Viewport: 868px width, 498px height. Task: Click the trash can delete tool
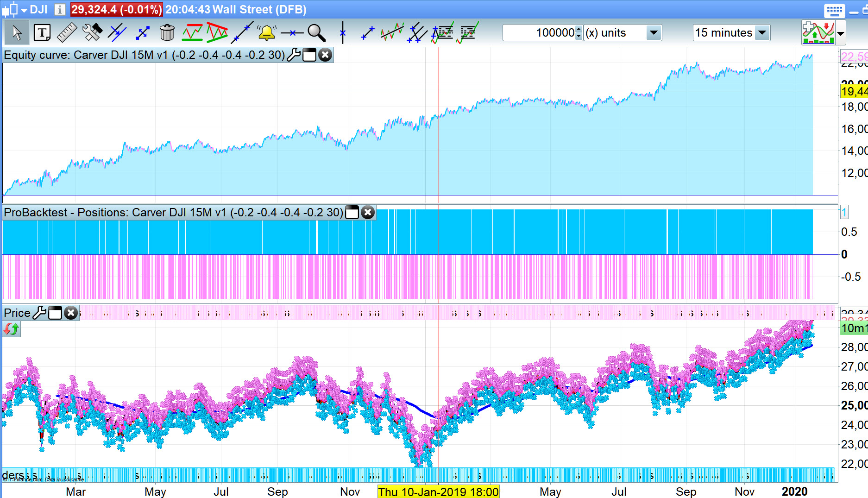tap(167, 33)
